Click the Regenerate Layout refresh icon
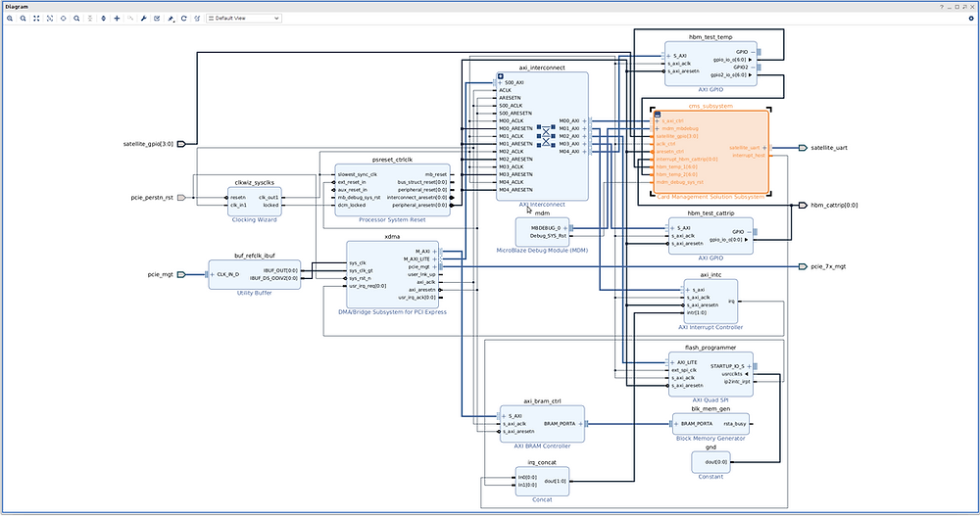980x516 pixels. (184, 19)
